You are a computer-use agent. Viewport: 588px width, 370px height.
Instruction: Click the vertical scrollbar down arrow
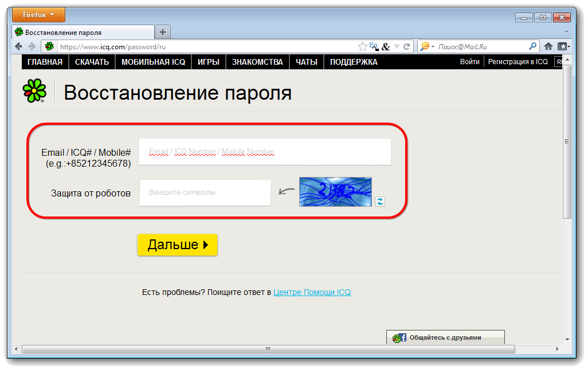[567, 339]
